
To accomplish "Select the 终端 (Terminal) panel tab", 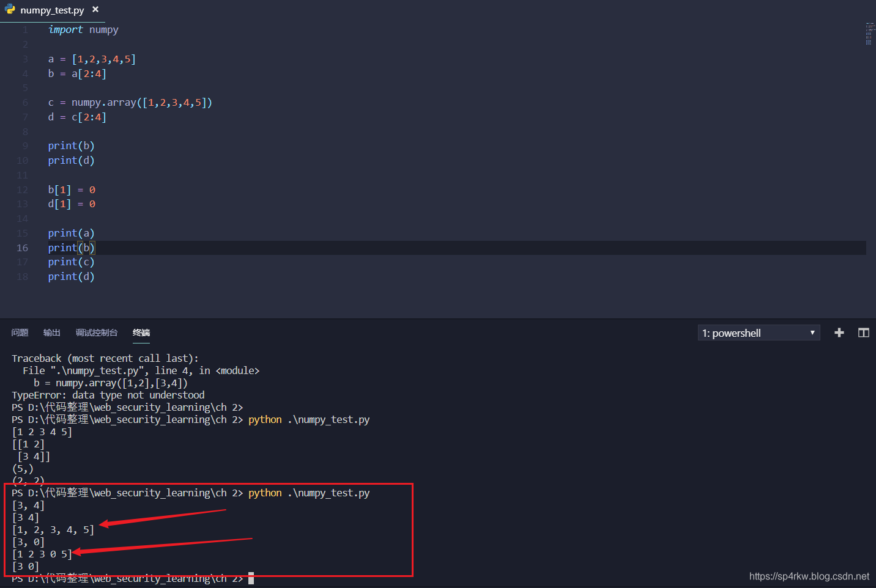I will pos(141,333).
